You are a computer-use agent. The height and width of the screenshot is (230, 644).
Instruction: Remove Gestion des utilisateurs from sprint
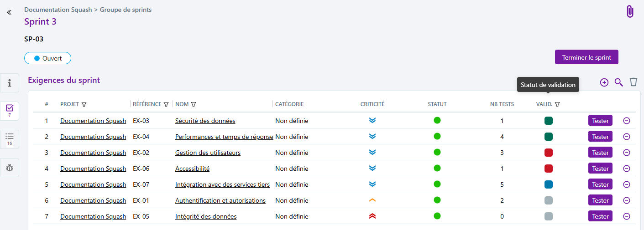[x=627, y=153]
